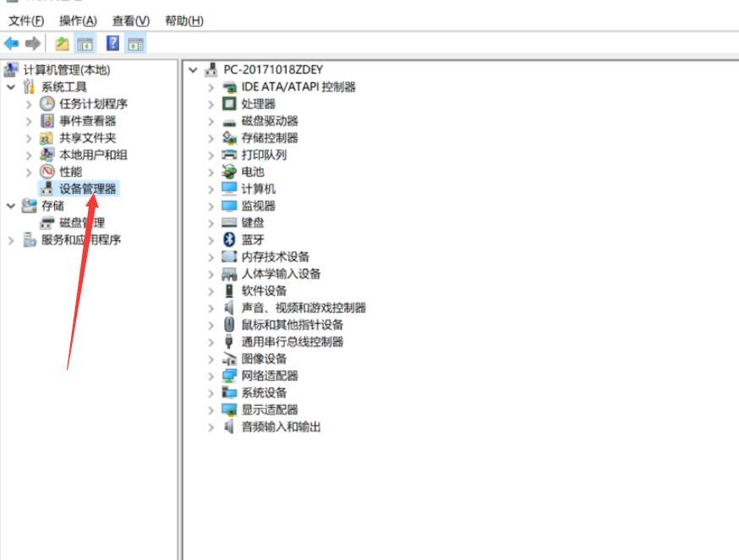Open the 文件(F) menu
Image resolution: width=739 pixels, height=560 pixels.
26,20
